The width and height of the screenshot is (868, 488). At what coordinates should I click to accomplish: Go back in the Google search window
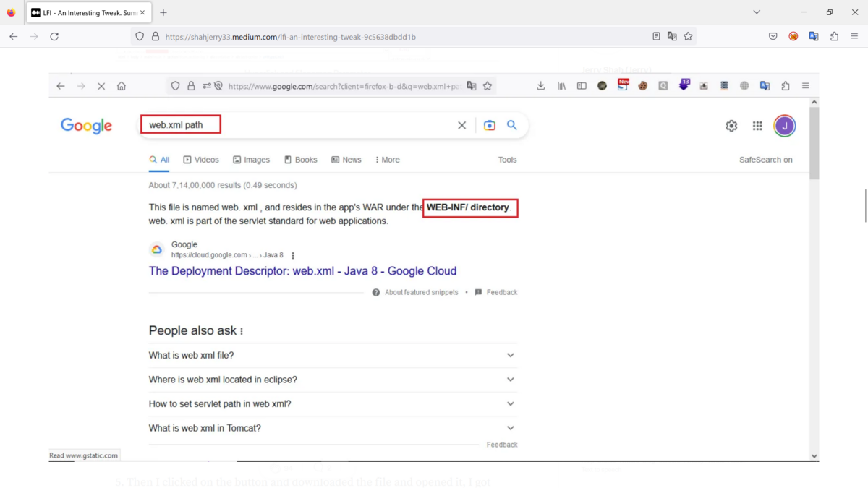[61, 86]
